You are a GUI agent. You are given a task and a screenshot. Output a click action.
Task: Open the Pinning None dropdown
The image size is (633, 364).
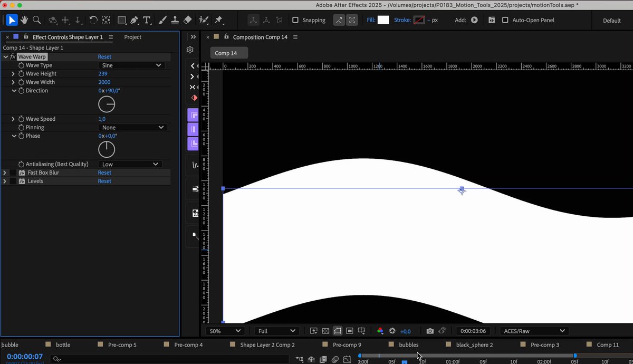click(133, 127)
